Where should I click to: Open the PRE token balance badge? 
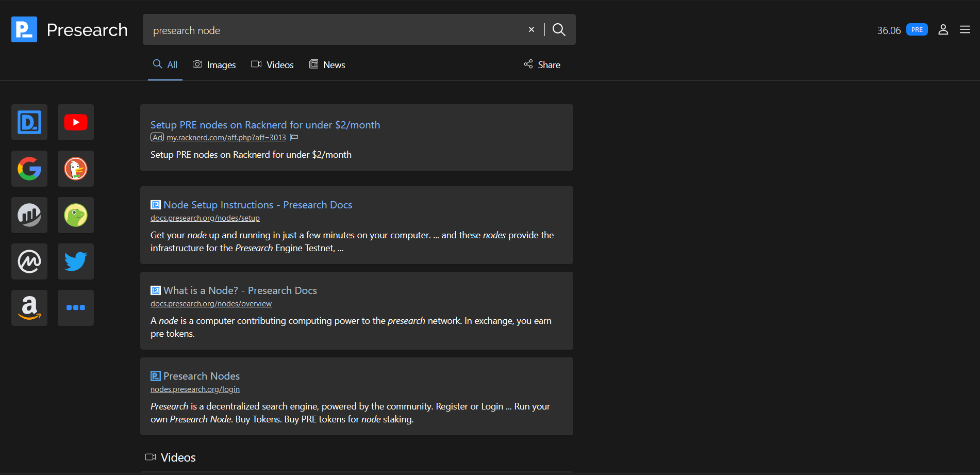917,30
